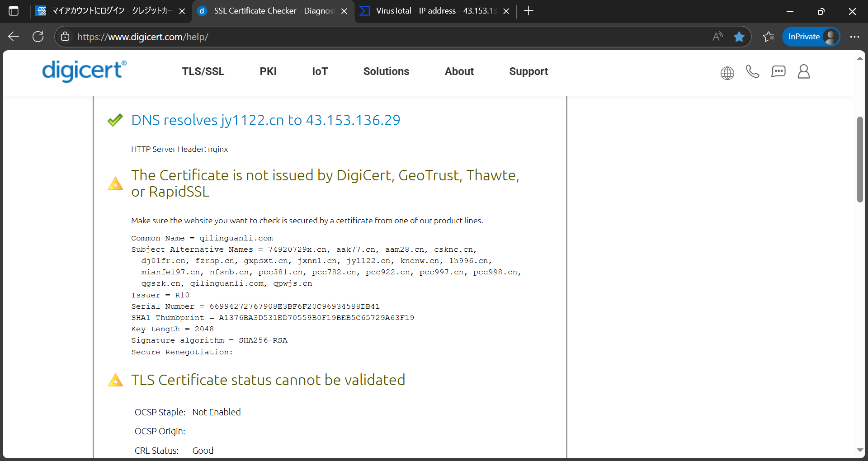Go back with the browser back arrow

(x=14, y=37)
